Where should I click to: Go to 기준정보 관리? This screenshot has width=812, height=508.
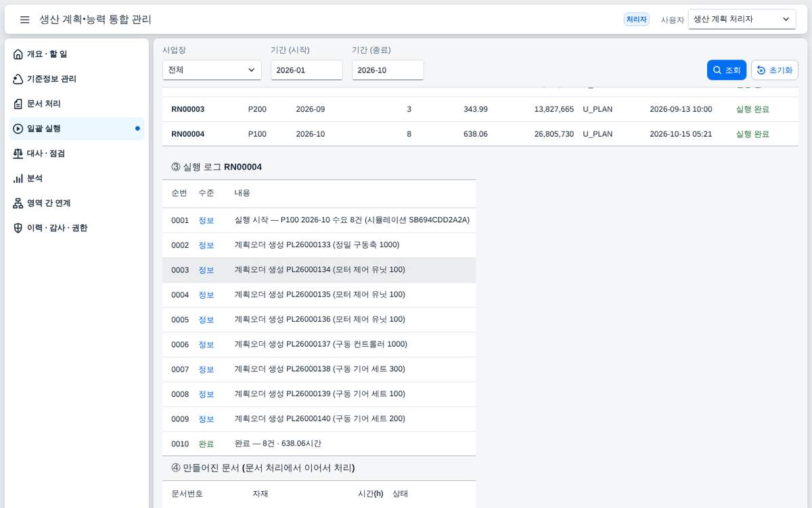click(x=76, y=79)
